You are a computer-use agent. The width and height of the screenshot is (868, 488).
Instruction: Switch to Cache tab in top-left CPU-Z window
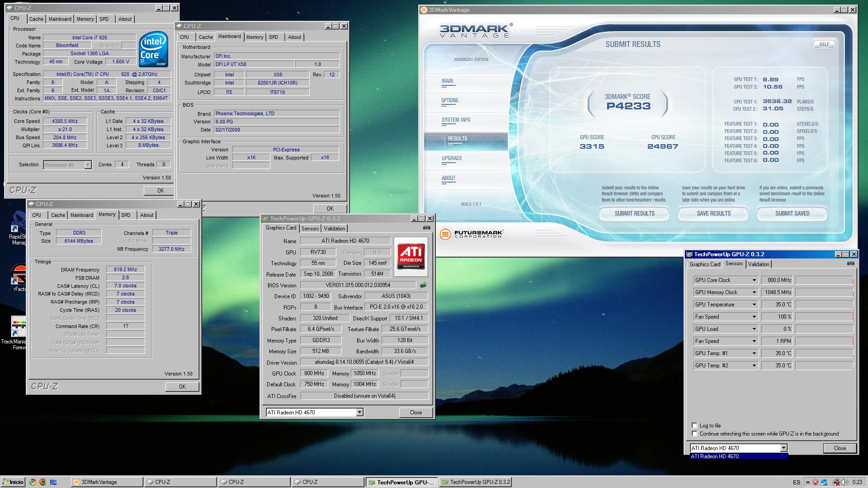tap(36, 19)
